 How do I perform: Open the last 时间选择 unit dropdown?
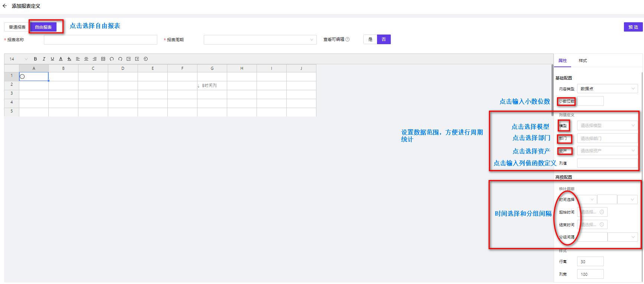point(628,200)
